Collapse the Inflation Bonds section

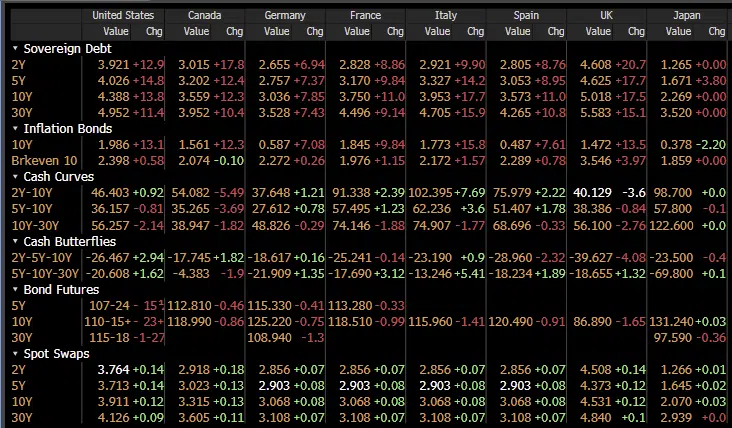(15, 129)
